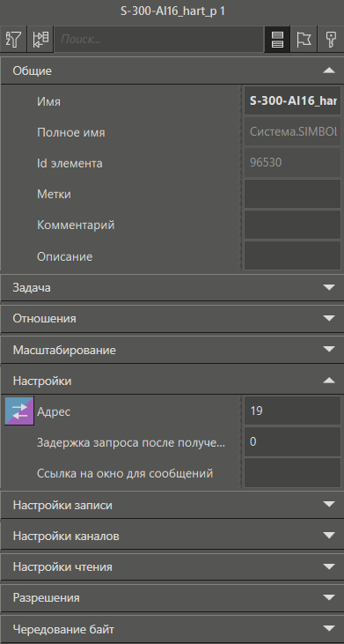Viewport: 344px width, 644px height.
Task: Select the list view icon
Action: coord(278,40)
